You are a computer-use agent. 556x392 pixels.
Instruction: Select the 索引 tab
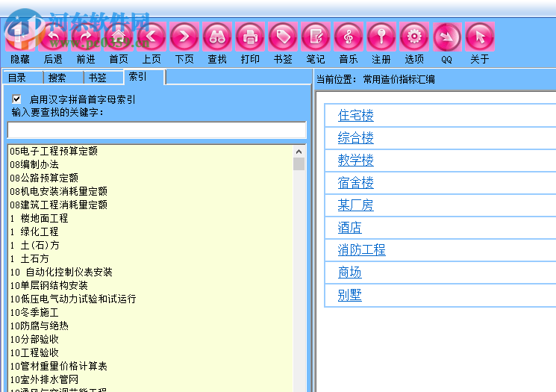coord(144,77)
